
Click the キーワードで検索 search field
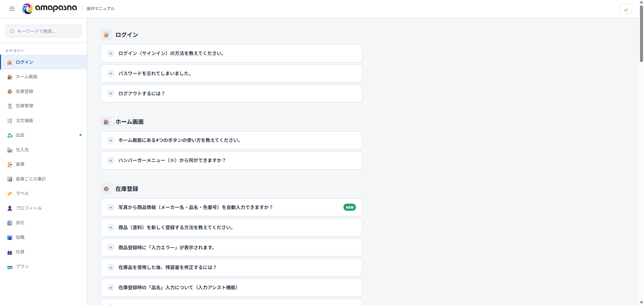(x=43, y=31)
